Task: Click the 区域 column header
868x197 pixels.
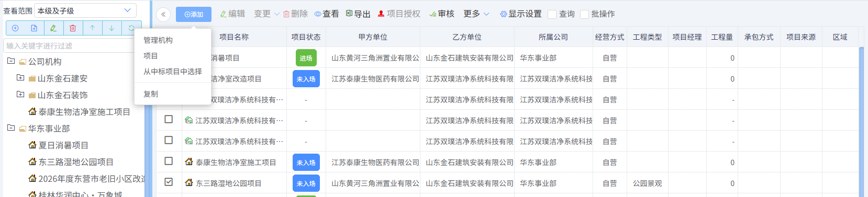Action: click(x=840, y=37)
